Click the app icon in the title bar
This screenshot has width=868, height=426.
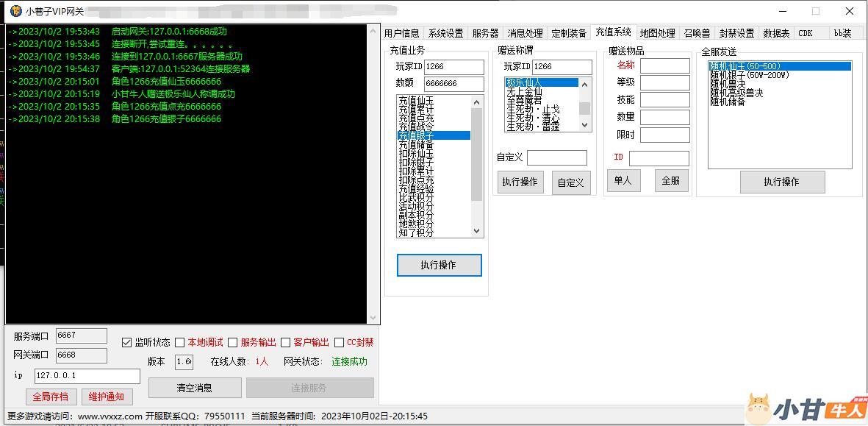15,11
